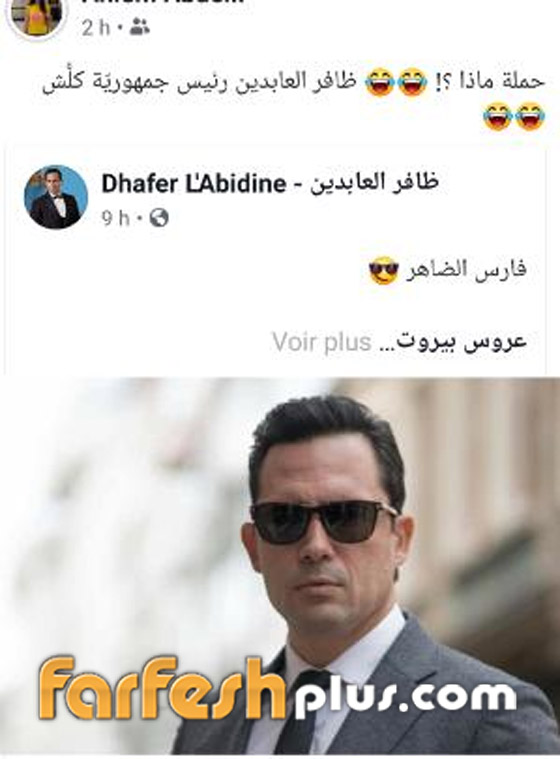
Task: Click the caption text حملة ماذا
Action: tap(499, 81)
